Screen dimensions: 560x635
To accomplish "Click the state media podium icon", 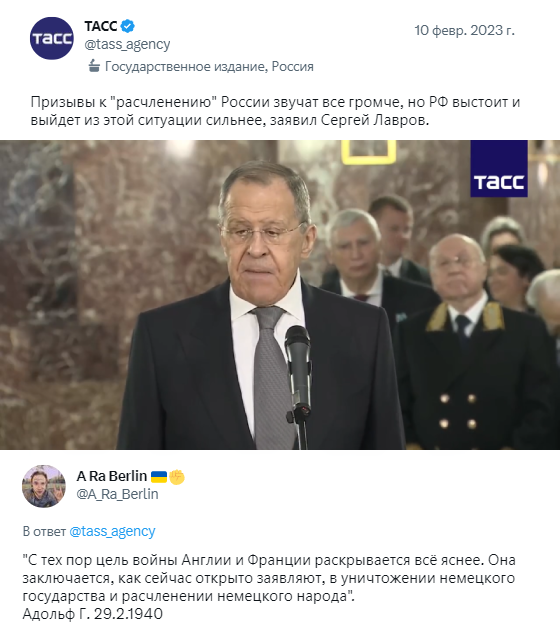I will pos(94,66).
